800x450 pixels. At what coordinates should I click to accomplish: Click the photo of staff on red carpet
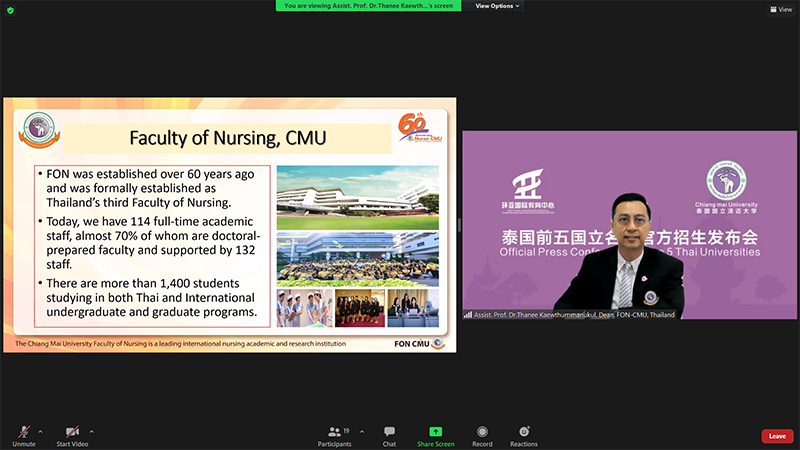(x=360, y=308)
